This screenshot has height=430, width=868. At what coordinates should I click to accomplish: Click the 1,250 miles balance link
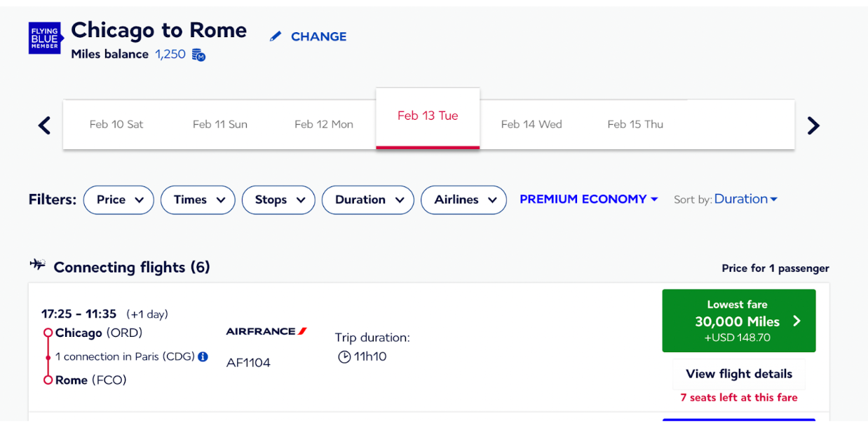170,54
